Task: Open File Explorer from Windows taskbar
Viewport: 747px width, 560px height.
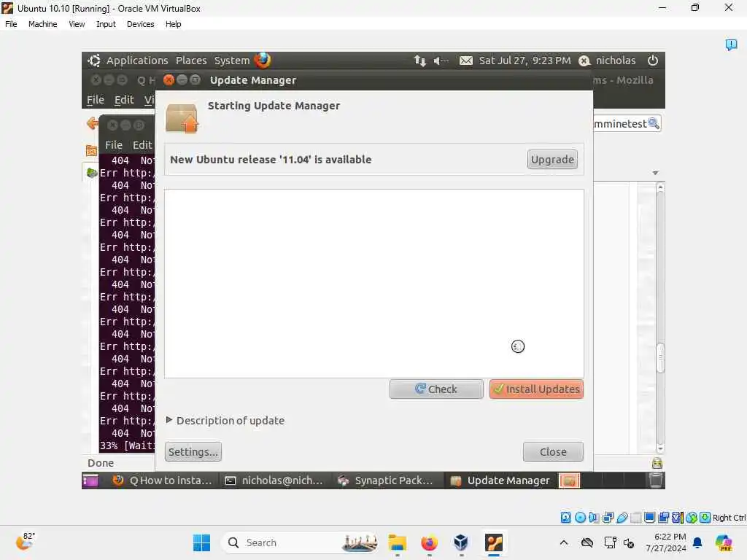Action: tap(398, 542)
